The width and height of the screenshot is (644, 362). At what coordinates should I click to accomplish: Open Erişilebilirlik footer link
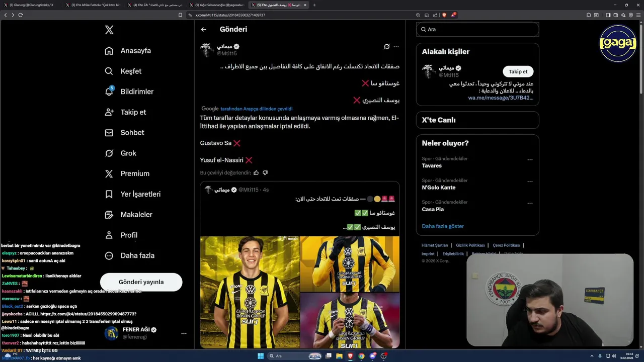453,254
